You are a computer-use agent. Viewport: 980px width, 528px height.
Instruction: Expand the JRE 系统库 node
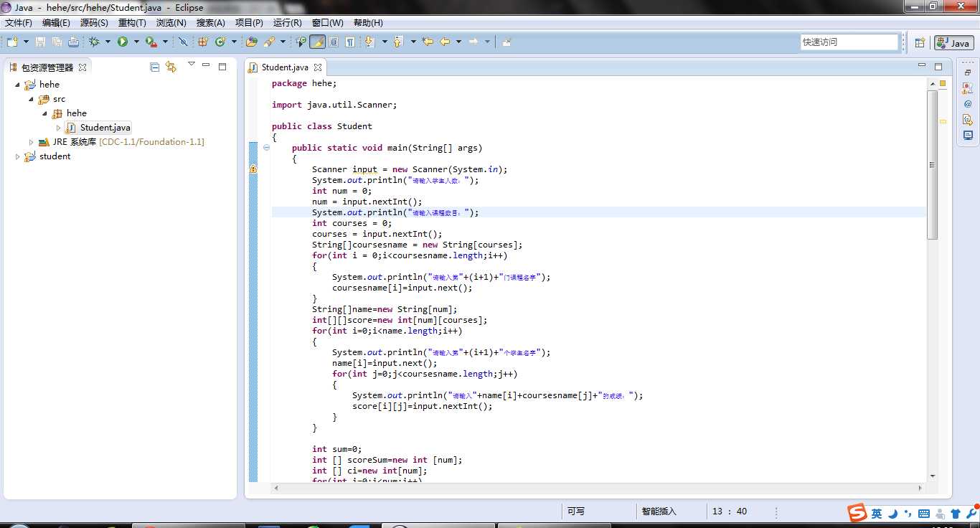point(31,142)
